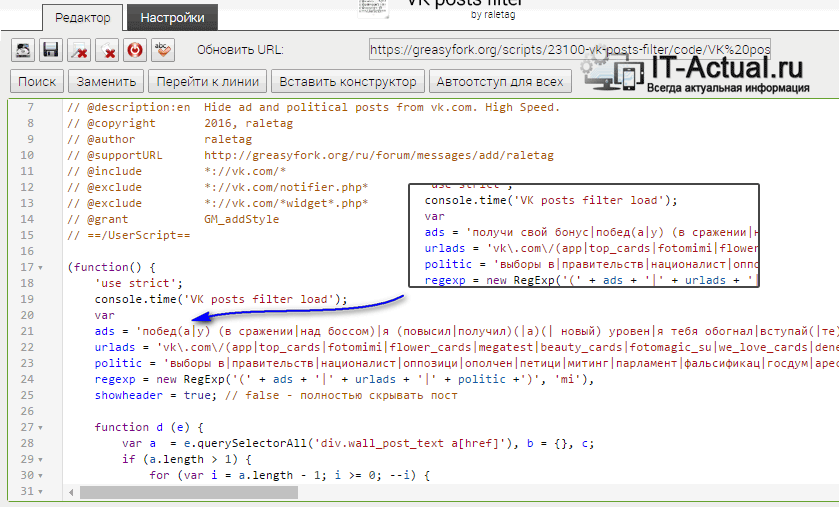The image size is (839, 507).
Task: Save script using the floppy disk icon
Action: coord(51,50)
